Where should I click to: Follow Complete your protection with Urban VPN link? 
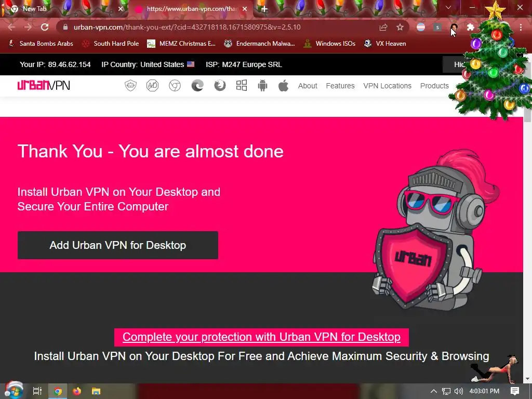261,337
